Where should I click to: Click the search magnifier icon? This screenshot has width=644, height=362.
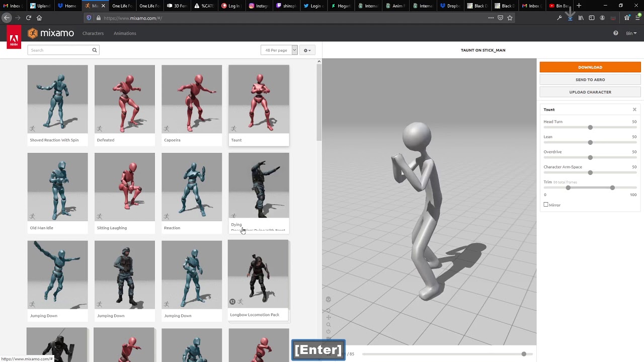tap(94, 50)
